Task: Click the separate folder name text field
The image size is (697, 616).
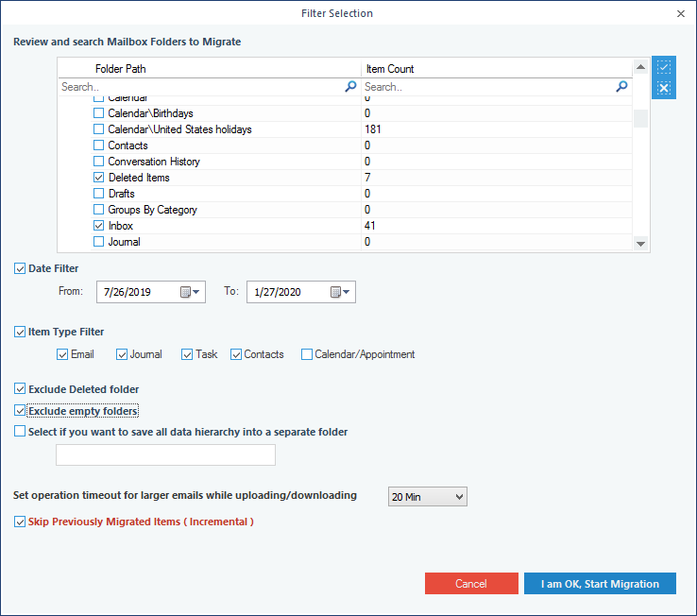Action: click(x=165, y=455)
